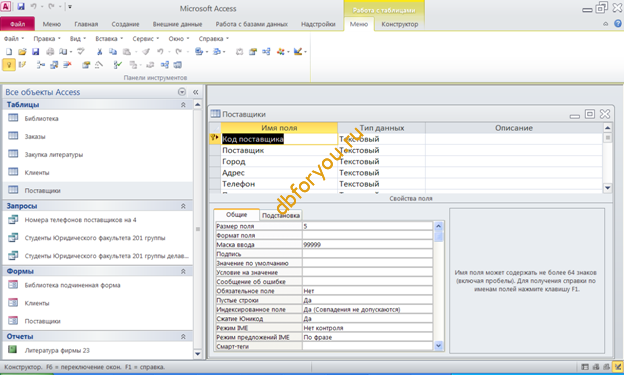Click Undo in the quick access bar
The image size is (624, 375).
[33, 6]
